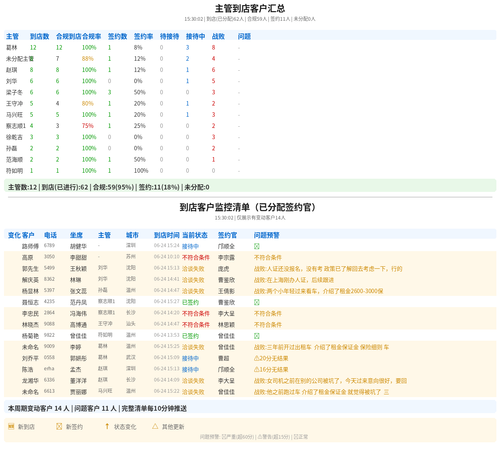
Task: Click the 不符合条件 warning in 林晓杰's row
Action: coord(268,325)
